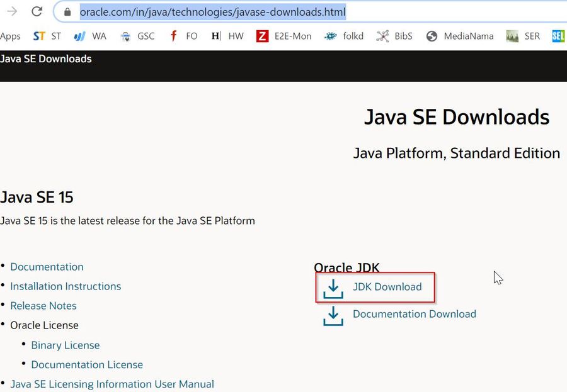567x392 pixels.
Task: Click the address bar URL
Action: (213, 12)
